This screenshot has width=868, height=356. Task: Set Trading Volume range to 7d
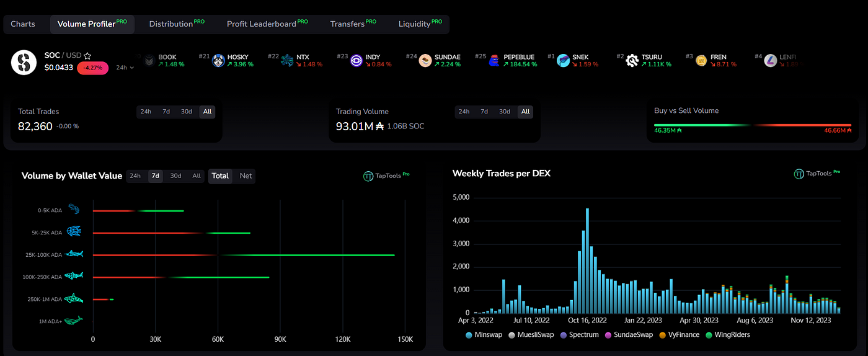pyautogui.click(x=484, y=112)
